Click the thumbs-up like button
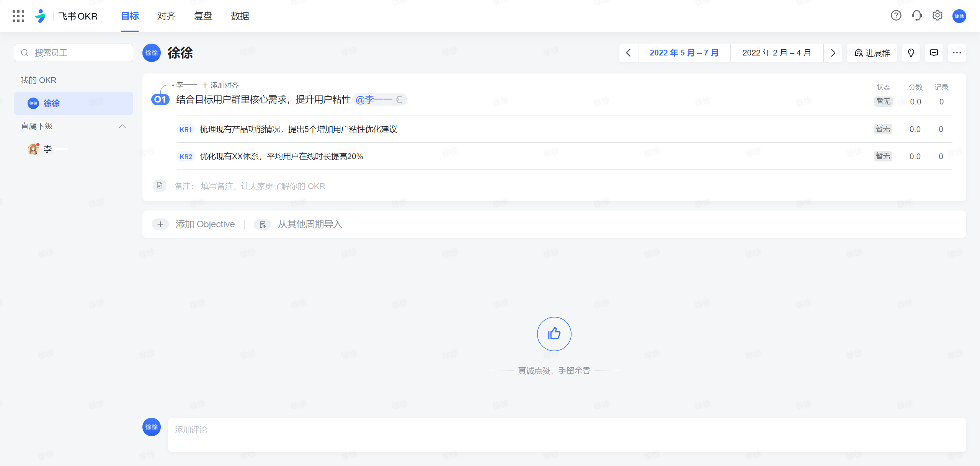 coord(554,334)
